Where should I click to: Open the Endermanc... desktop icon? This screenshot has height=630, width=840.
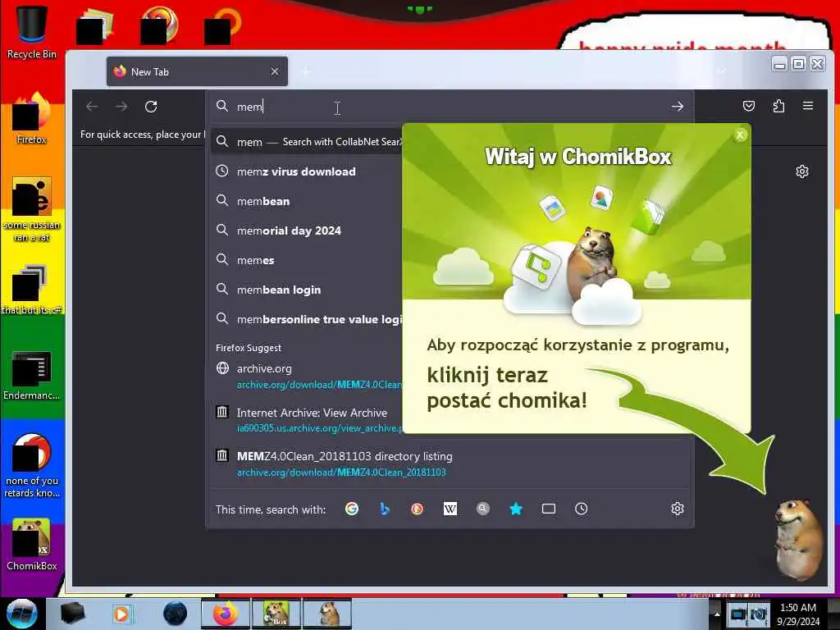tap(32, 375)
